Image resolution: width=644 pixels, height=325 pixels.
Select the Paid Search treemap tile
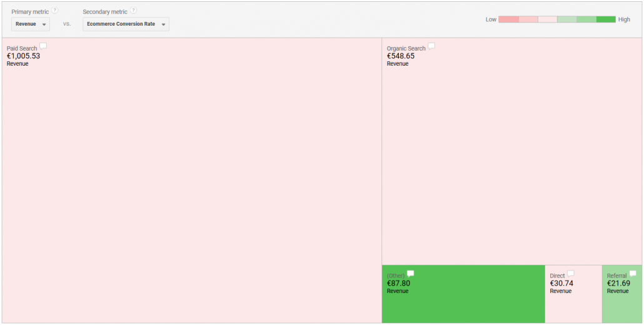click(192, 180)
